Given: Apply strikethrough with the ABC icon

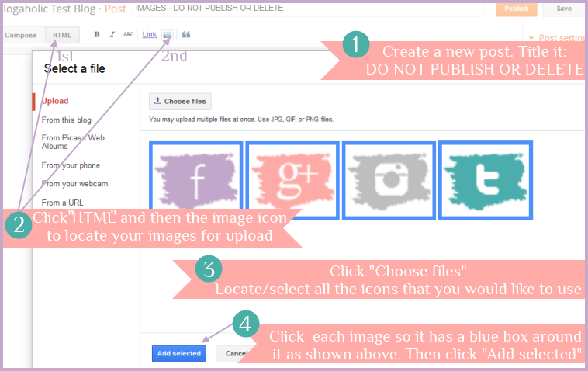Looking at the screenshot, I should (128, 34).
